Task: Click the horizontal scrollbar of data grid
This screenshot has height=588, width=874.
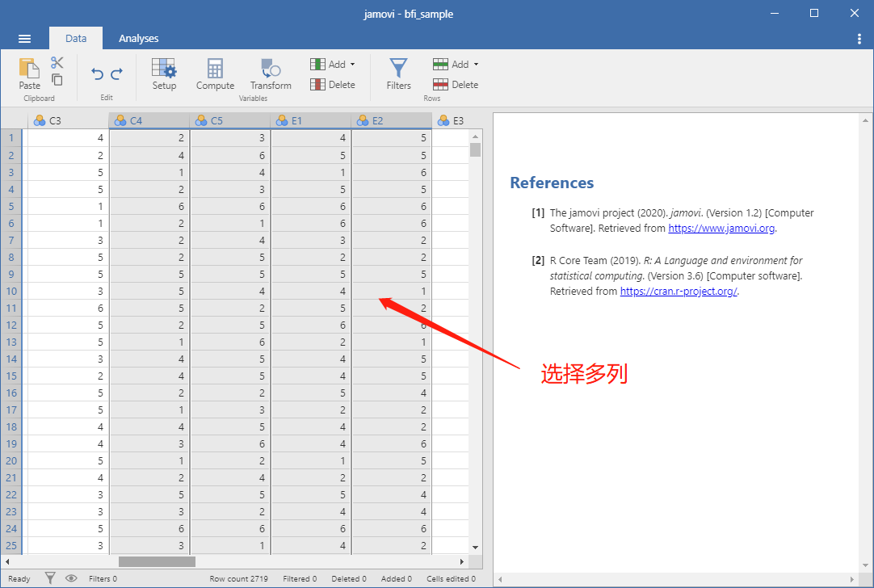Action: [234, 562]
